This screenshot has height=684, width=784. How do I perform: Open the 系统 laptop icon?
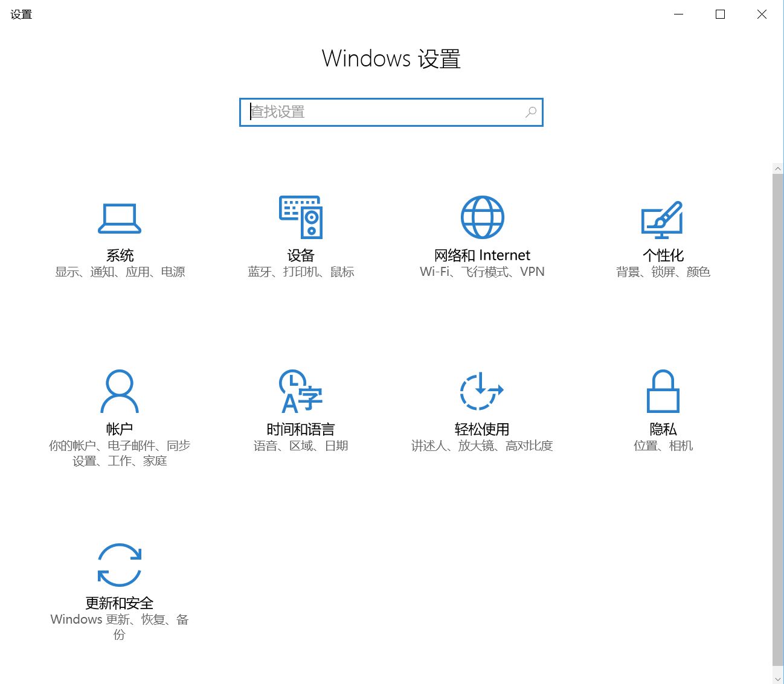(120, 219)
